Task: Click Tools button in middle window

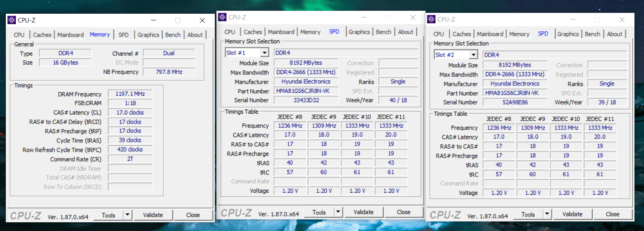Action: 319,212
